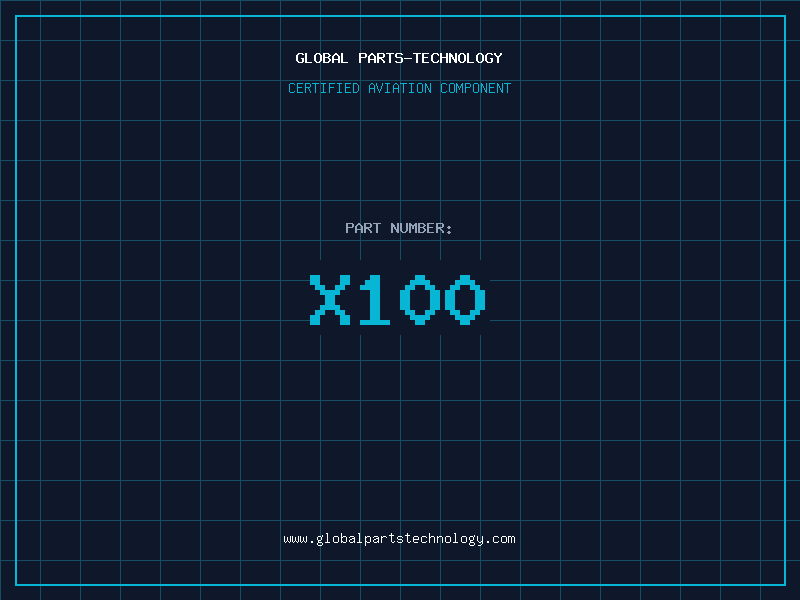Click the last zero in X100

pos(465,299)
